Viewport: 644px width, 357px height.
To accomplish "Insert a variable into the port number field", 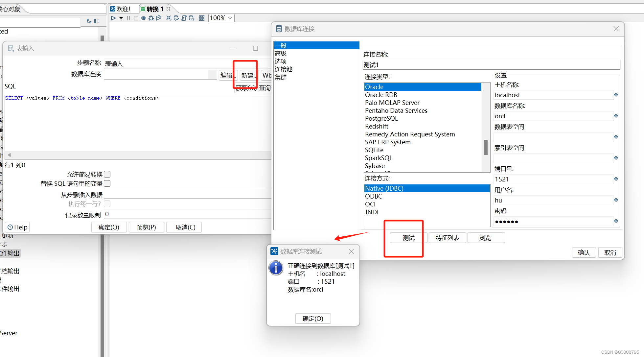I will tap(616, 179).
